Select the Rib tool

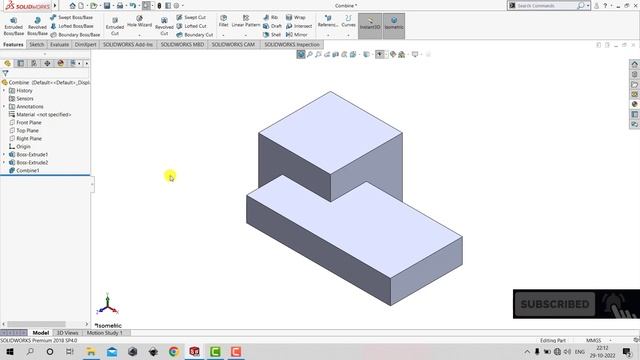tap(271, 18)
